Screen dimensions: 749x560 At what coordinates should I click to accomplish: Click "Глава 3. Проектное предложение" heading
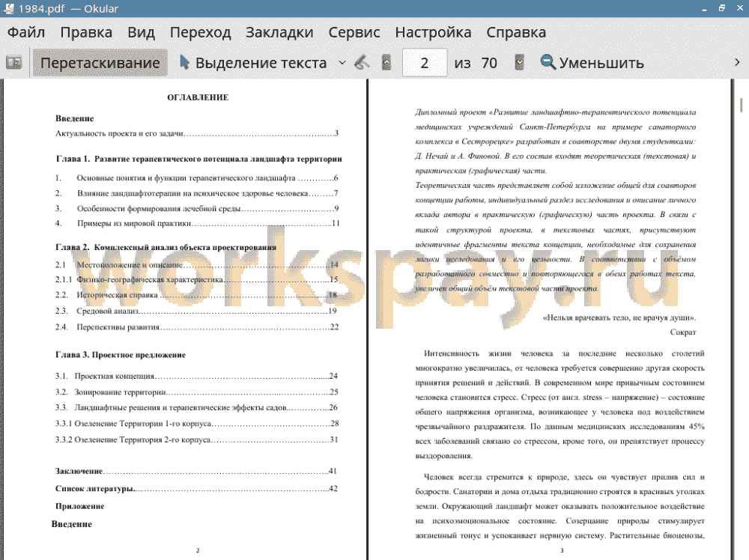click(x=121, y=355)
